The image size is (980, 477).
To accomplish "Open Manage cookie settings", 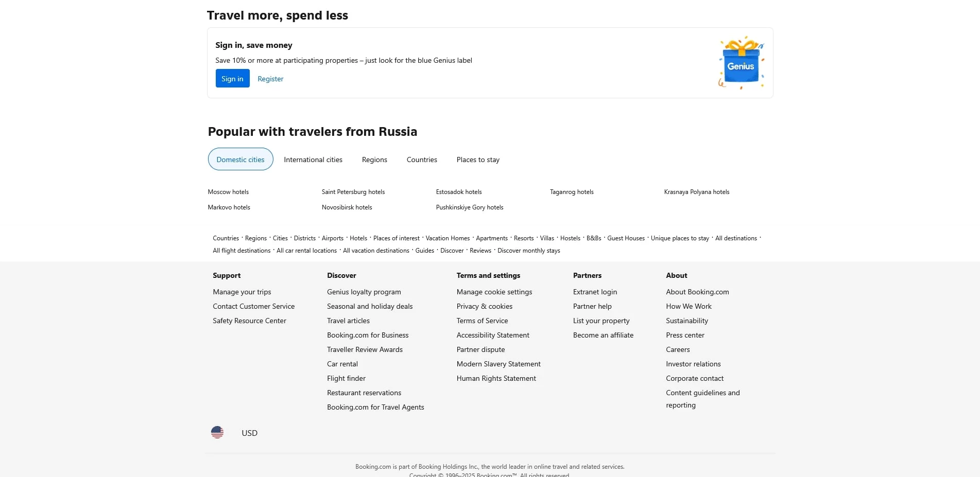I will (x=494, y=292).
